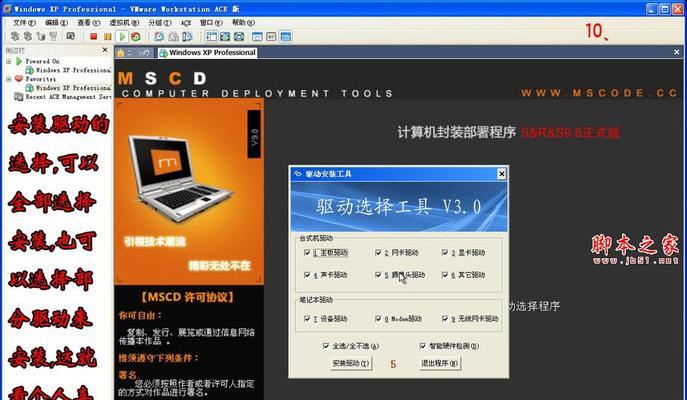Close the sidebar panel with its X
Image resolution: width=687 pixels, height=400 pixels.
[x=105, y=50]
